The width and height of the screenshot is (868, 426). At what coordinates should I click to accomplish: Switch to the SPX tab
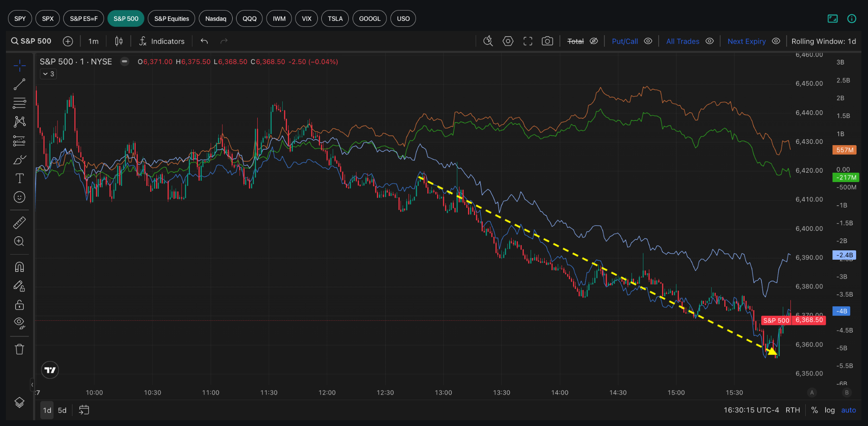tap(48, 19)
